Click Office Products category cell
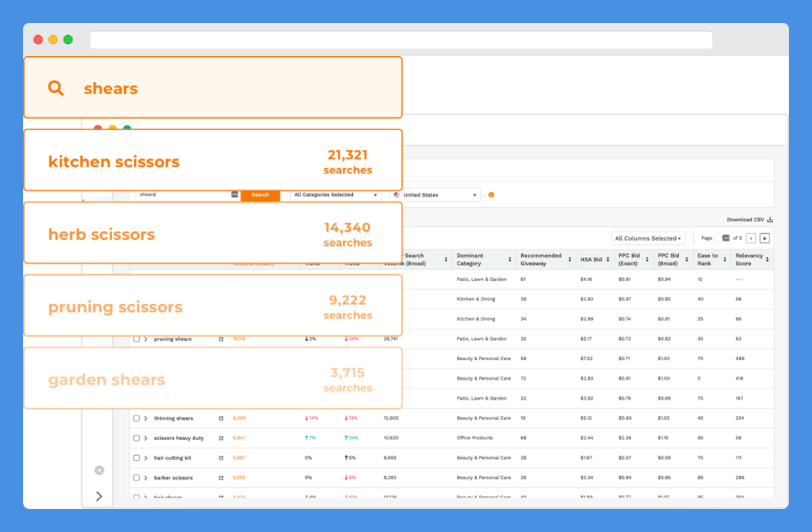This screenshot has width=812, height=532. point(474,438)
